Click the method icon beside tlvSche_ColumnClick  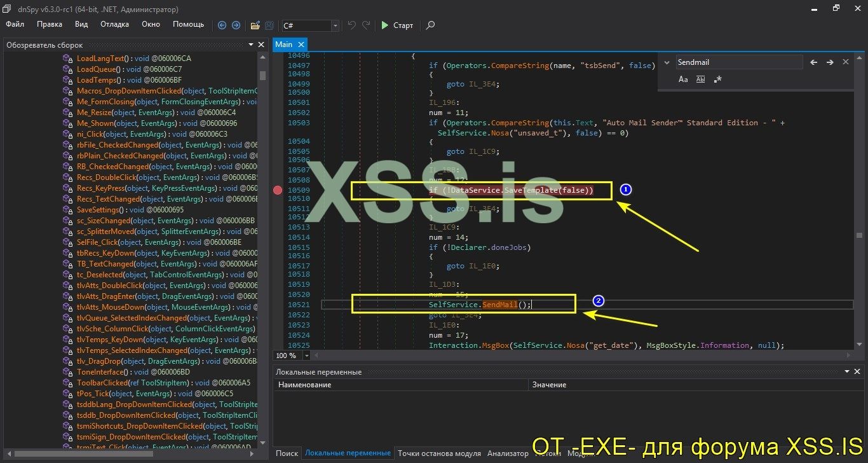(x=68, y=329)
